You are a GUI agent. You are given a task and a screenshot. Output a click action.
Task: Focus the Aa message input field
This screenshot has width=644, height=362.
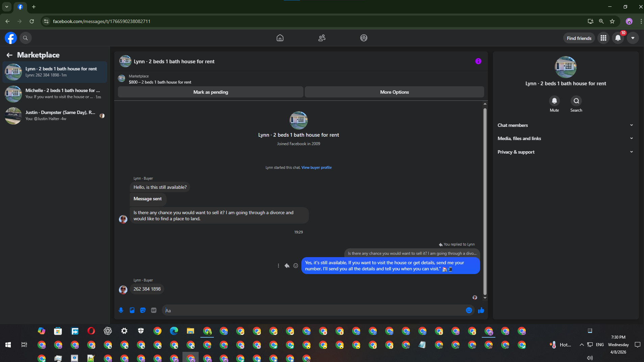coord(314,310)
